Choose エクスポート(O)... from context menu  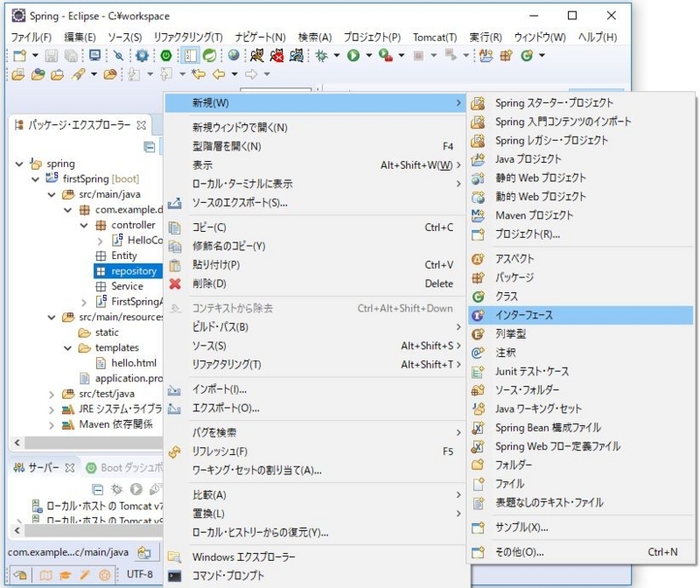tap(315, 408)
